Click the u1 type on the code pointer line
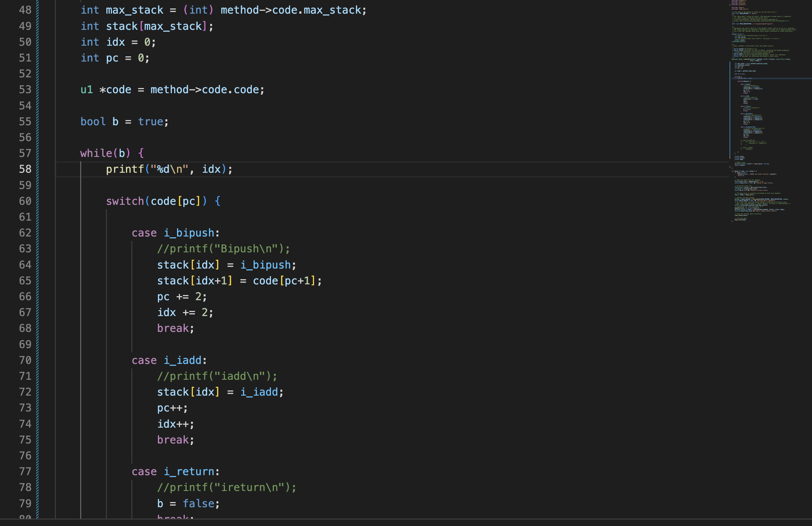The height and width of the screenshot is (526, 812). point(87,90)
